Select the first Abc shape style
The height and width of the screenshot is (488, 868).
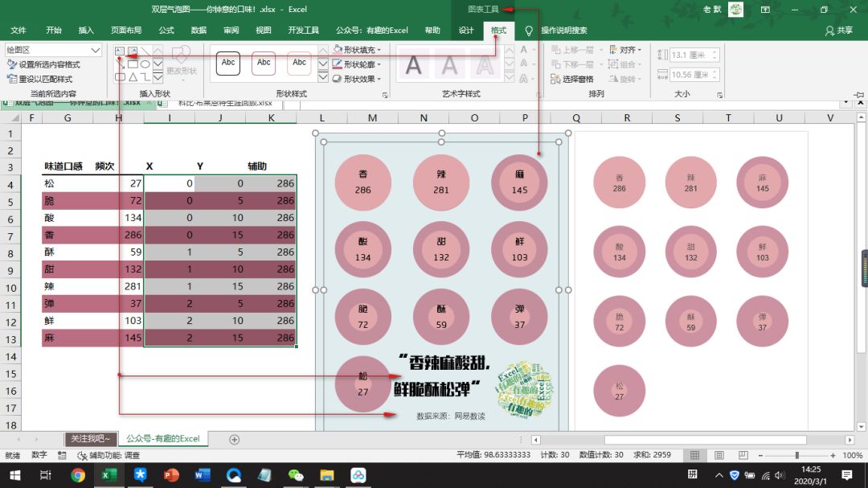click(x=227, y=63)
